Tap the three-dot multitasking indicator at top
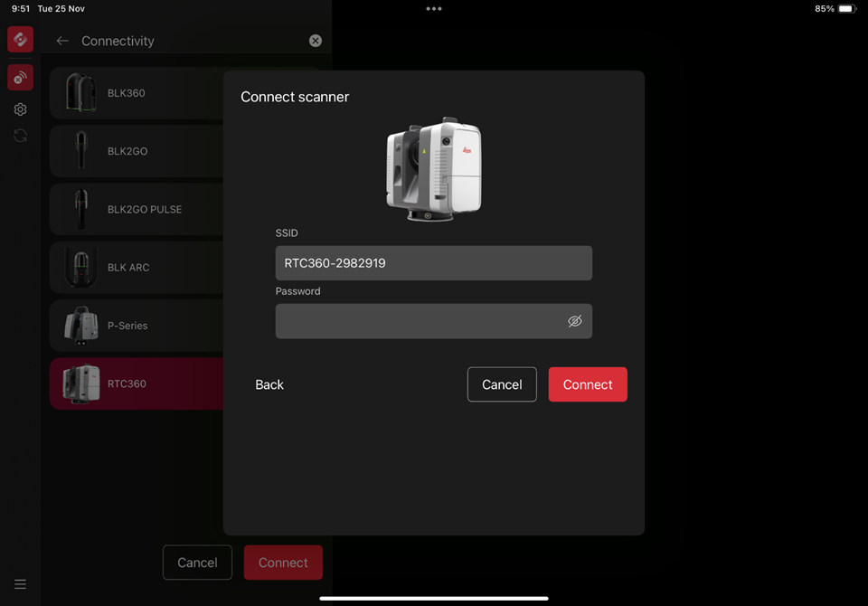This screenshot has height=606, width=868. point(434,9)
